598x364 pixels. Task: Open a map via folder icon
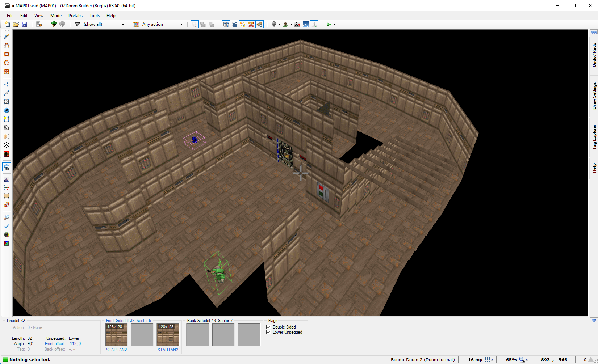16,24
